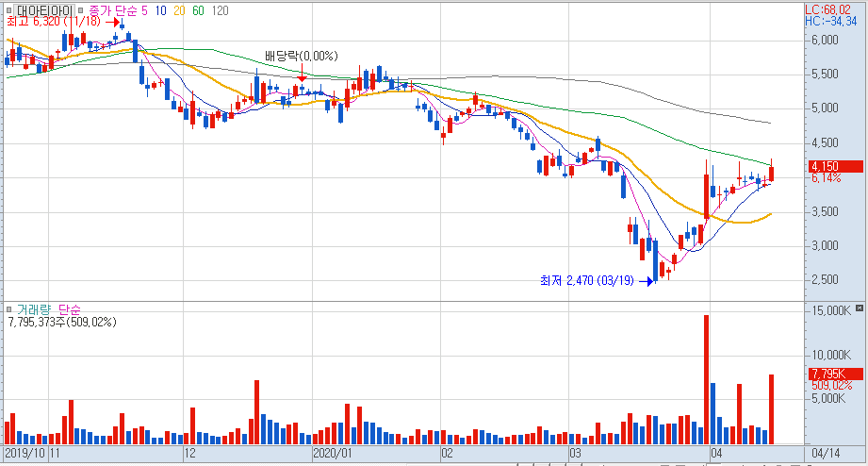Click the 2020/01 date axis label
This screenshot has height=466, width=868.
[x=332, y=453]
